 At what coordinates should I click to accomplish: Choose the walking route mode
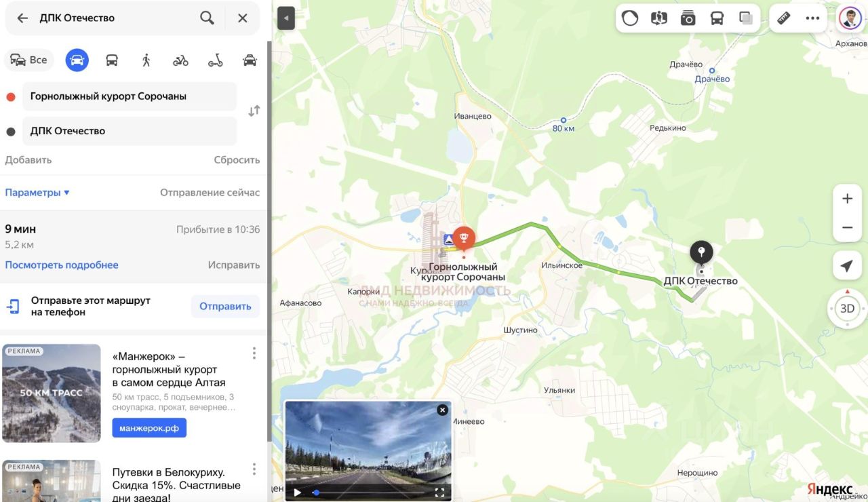coord(146,60)
